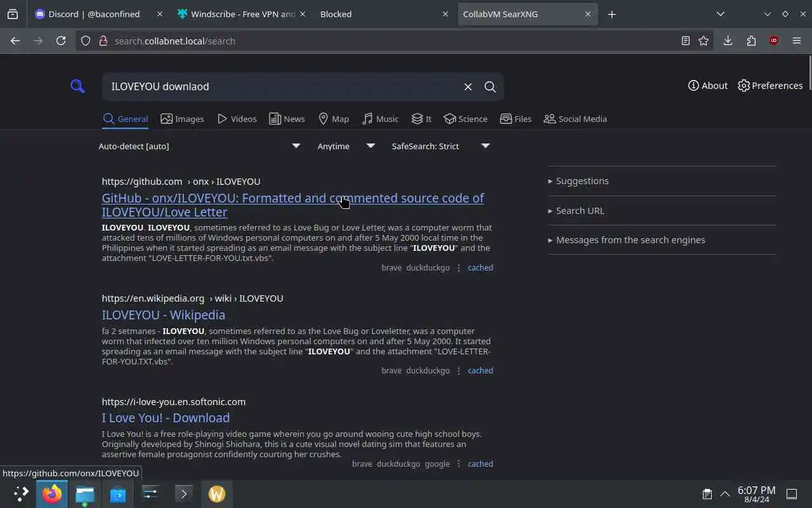Open Wikipedia result's more options menu
Screen dimensions: 812x508
(459, 371)
